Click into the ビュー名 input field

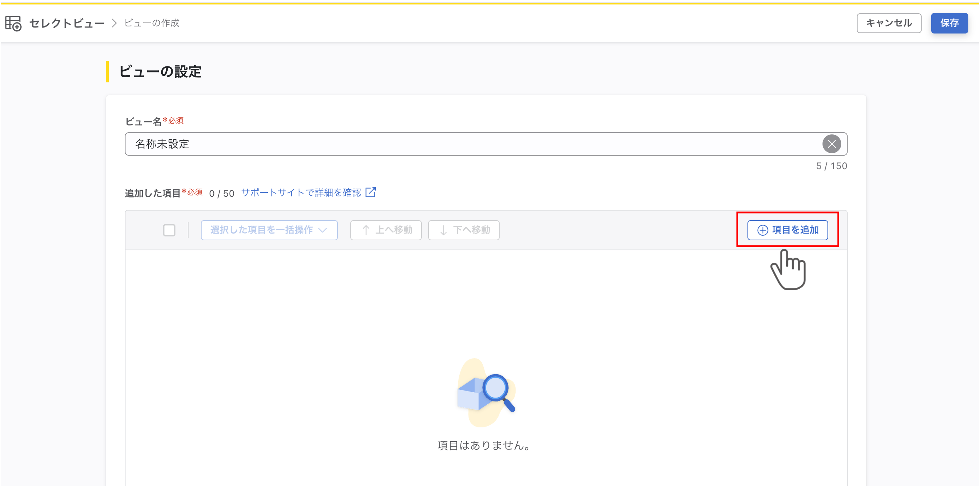(x=486, y=144)
